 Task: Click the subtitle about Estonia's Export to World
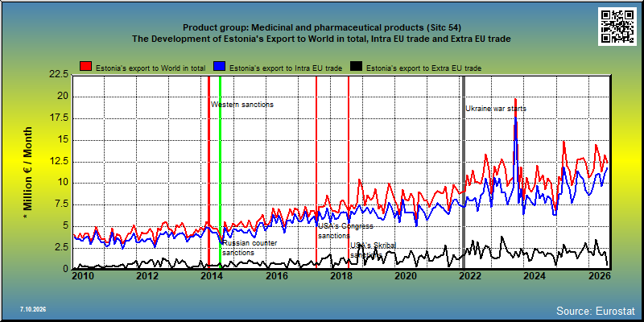pyautogui.click(x=321, y=39)
